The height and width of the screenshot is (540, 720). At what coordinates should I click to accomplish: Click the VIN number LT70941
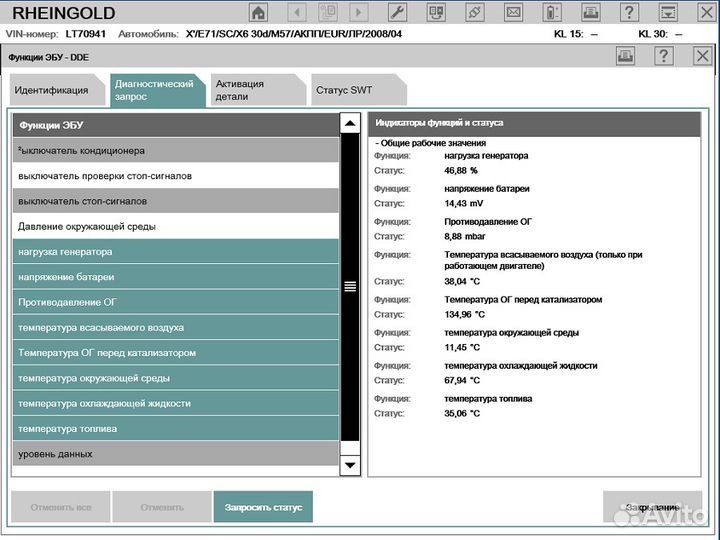click(x=86, y=34)
